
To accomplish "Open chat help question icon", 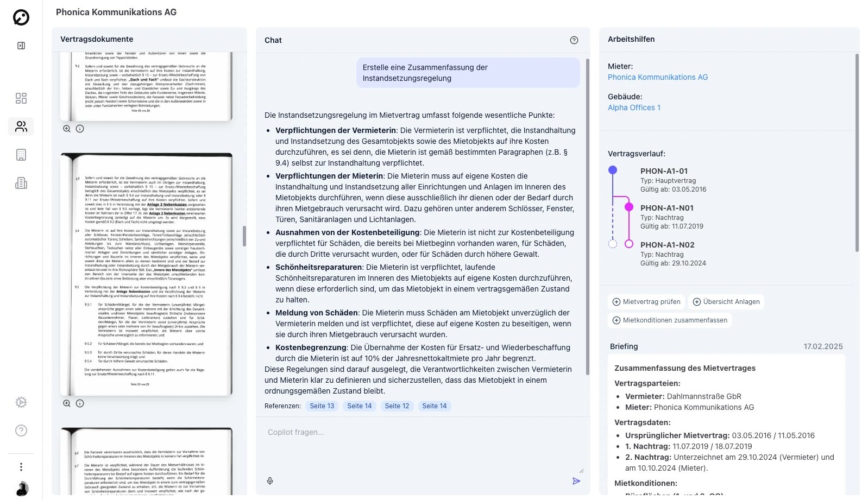I will point(574,40).
